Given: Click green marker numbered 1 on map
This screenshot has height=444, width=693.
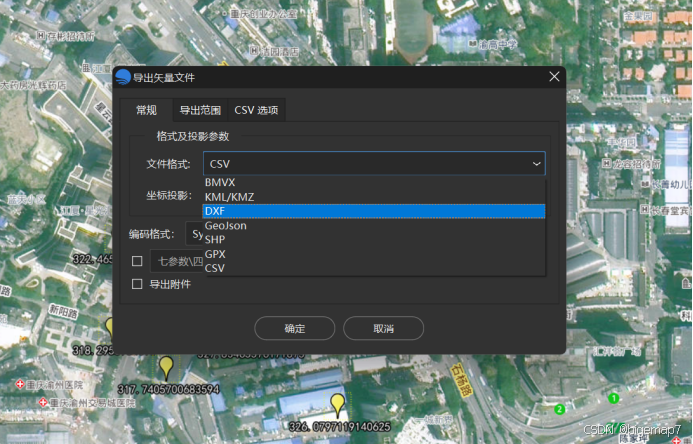Looking at the screenshot, I should tap(613, 398).
